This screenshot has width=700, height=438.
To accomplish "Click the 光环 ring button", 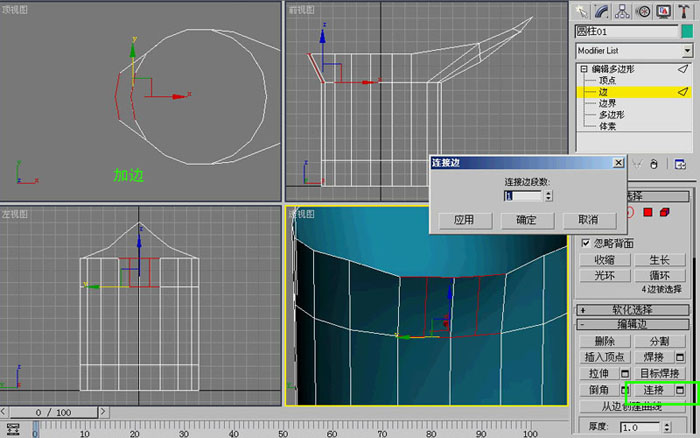I will pyautogui.click(x=604, y=275).
